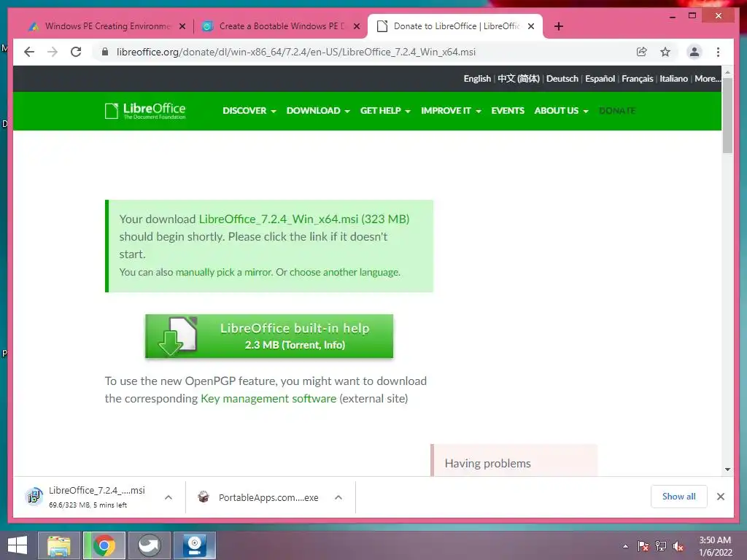Download LibreOffice built-in help

(x=269, y=336)
